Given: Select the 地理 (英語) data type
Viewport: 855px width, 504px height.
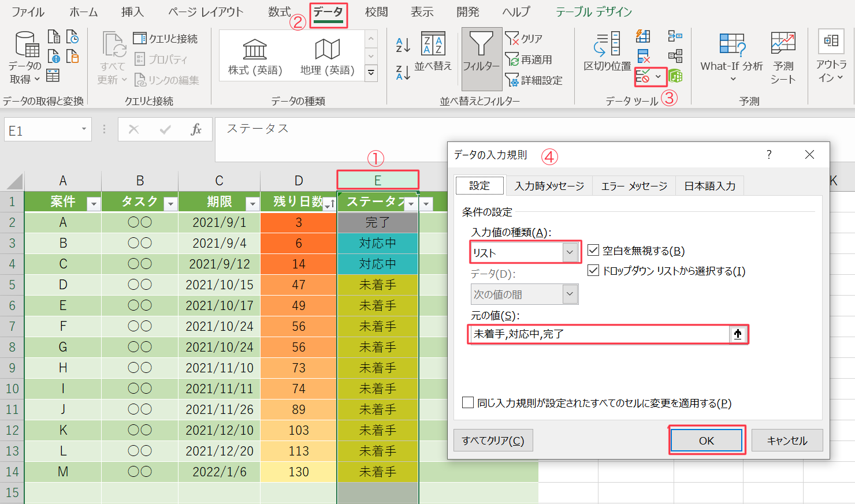Looking at the screenshot, I should pos(327,57).
